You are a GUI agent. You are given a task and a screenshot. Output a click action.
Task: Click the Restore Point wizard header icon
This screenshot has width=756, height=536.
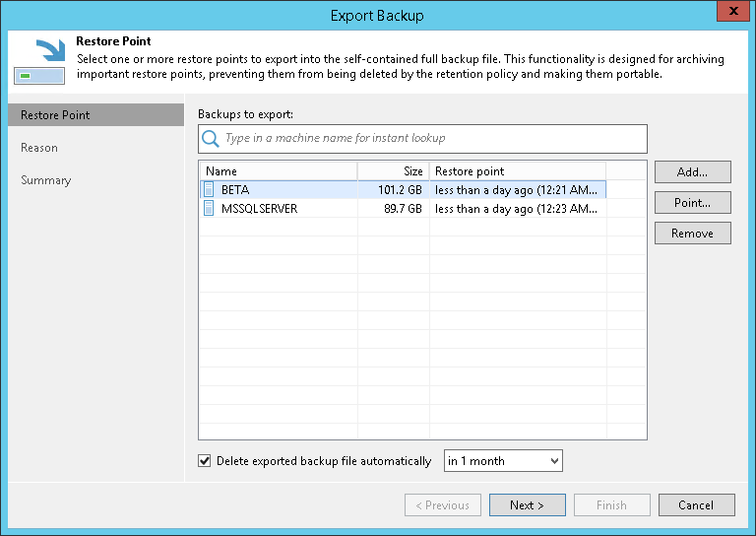(39, 61)
